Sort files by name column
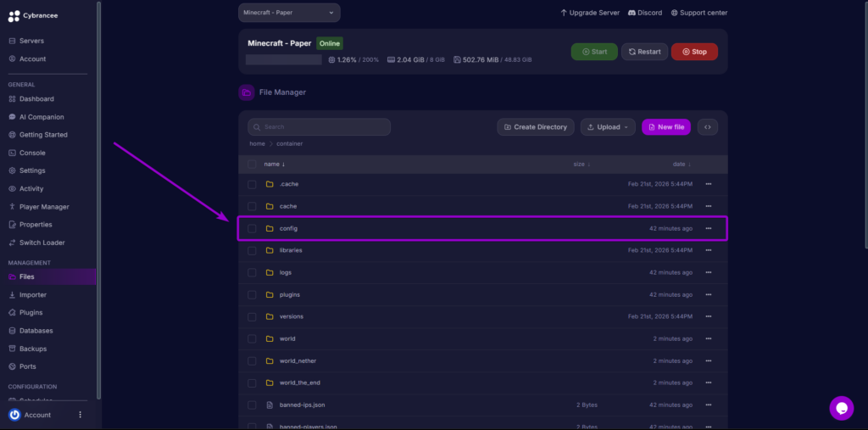Screen dimensions: 868x430 [275, 164]
